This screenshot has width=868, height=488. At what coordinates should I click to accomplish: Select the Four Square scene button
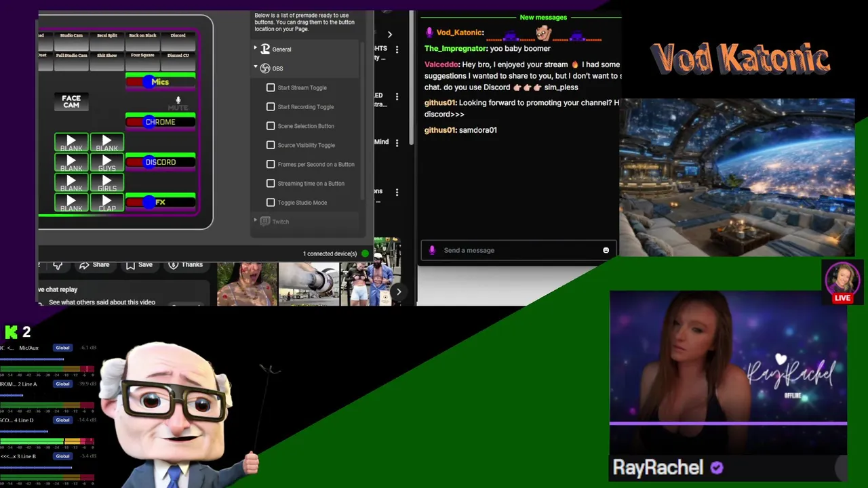[142, 60]
